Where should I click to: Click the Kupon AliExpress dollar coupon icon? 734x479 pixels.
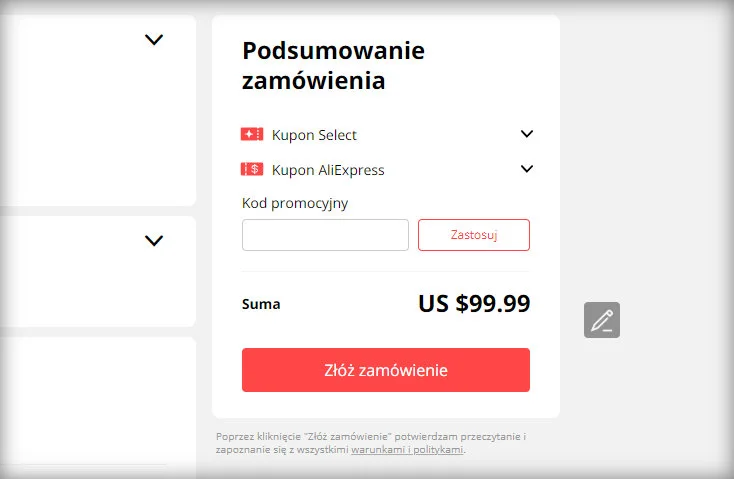coord(252,170)
